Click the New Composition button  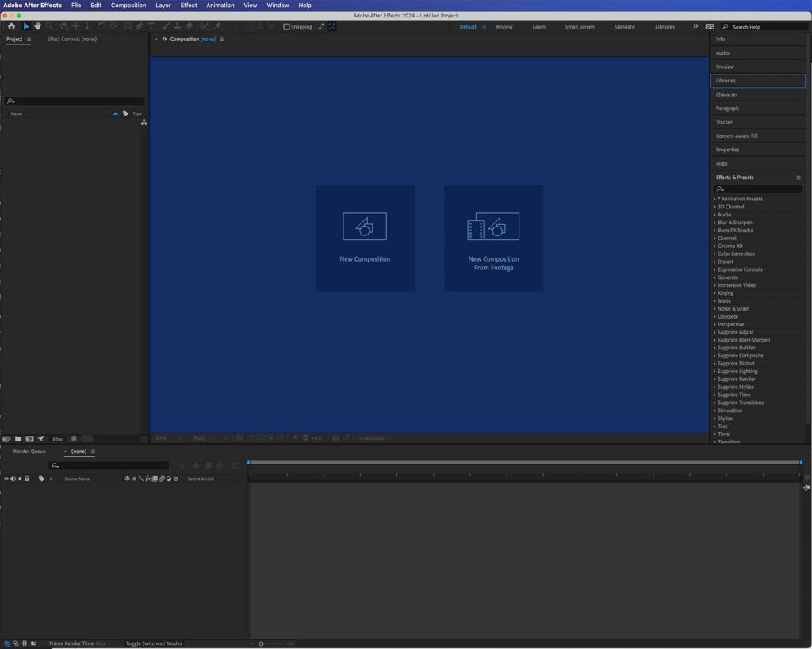(365, 238)
